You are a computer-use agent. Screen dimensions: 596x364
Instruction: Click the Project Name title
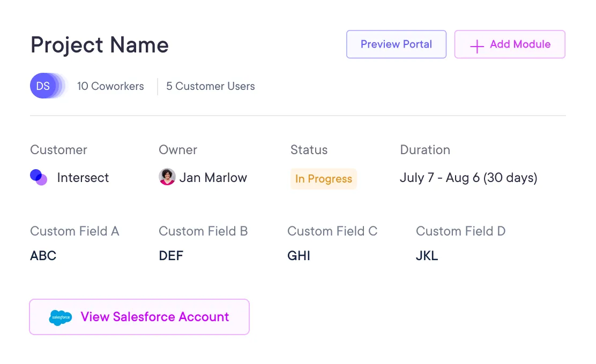click(x=100, y=45)
